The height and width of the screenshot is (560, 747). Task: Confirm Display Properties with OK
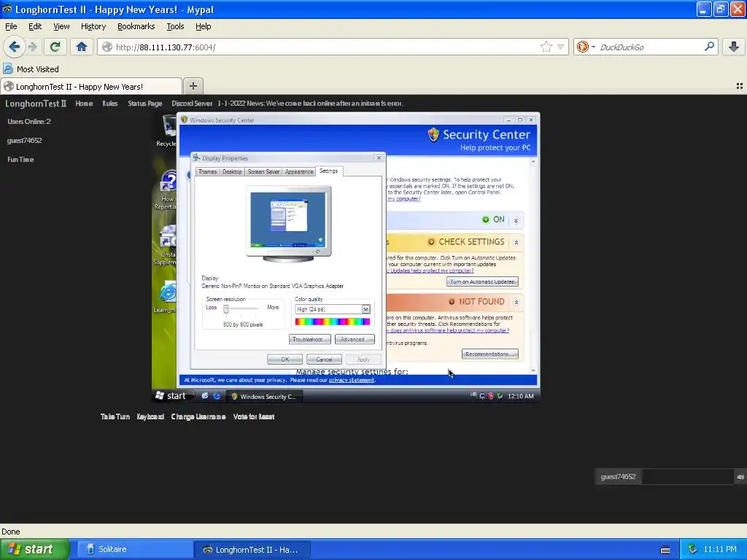click(x=285, y=359)
